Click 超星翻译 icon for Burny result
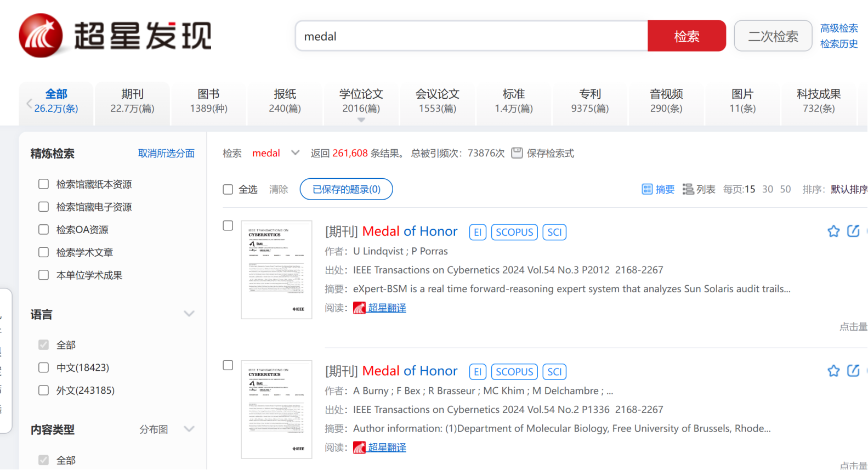 [359, 448]
